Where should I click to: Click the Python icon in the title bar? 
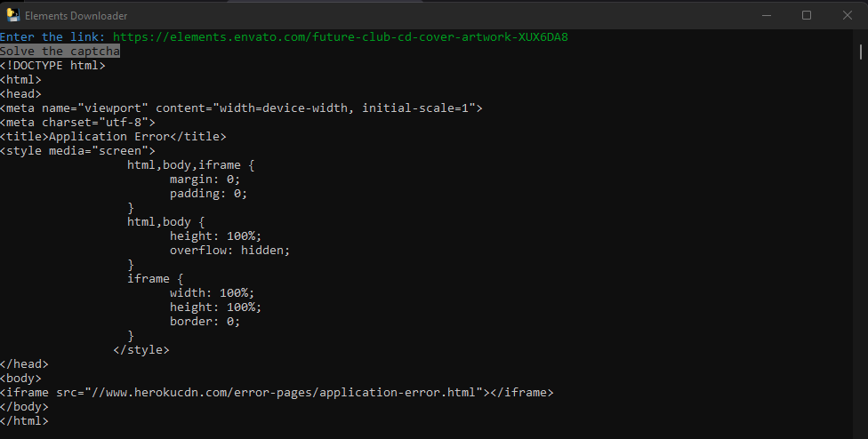pos(13,15)
